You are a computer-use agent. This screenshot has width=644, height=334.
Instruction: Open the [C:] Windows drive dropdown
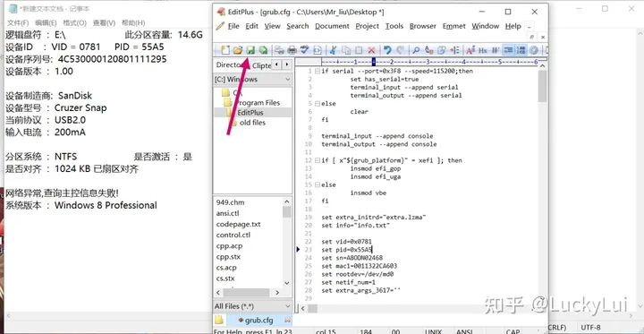click(252, 80)
